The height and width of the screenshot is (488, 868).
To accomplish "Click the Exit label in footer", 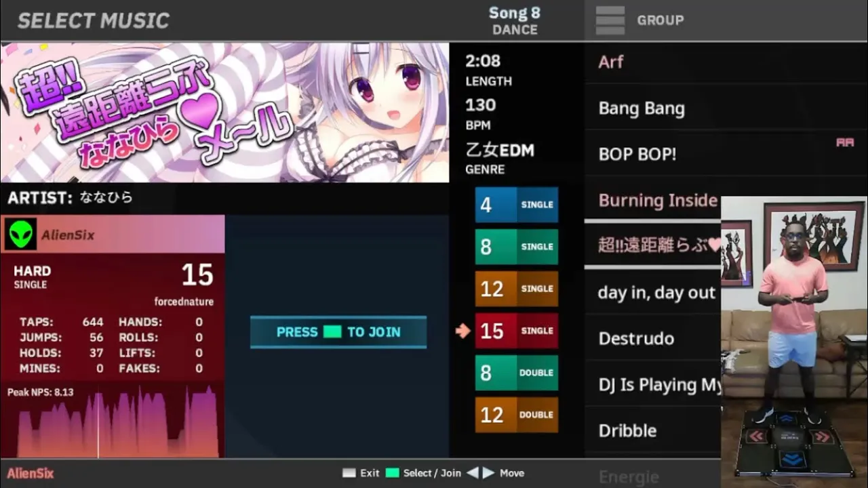I will click(370, 473).
